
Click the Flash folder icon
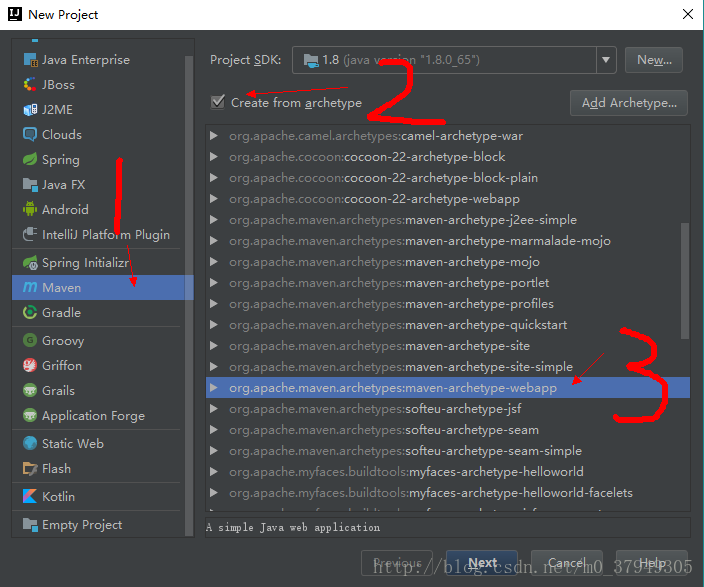pos(30,468)
